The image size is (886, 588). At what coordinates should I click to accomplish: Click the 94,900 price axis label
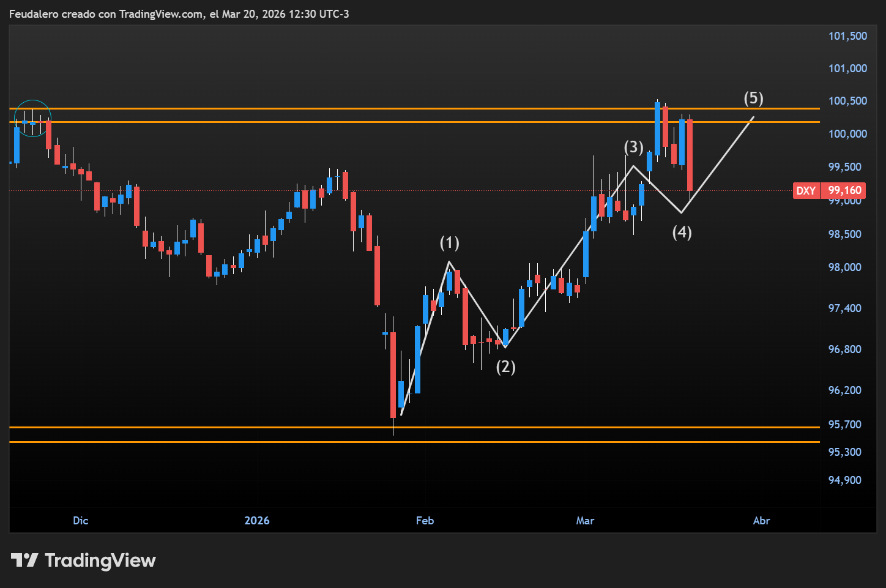click(844, 480)
